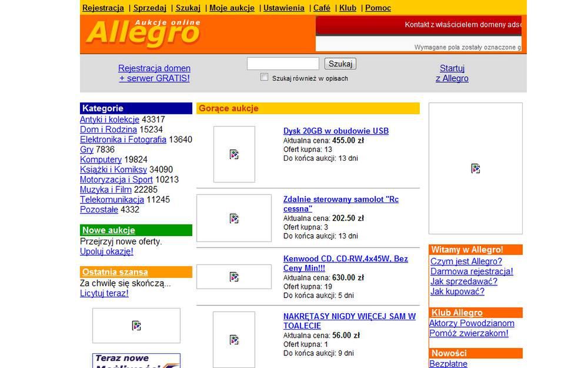The image size is (588, 368).
Task: Click price 630.00 zł text
Action: click(348, 277)
